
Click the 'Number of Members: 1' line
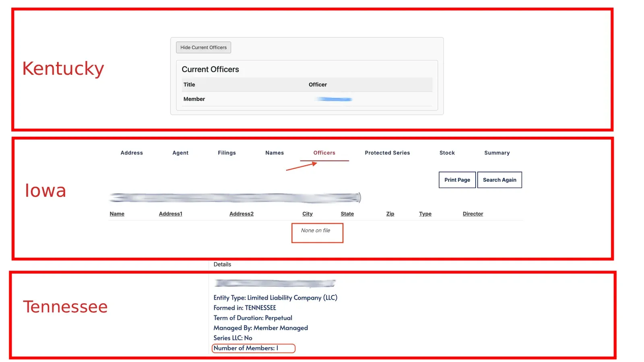246,348
